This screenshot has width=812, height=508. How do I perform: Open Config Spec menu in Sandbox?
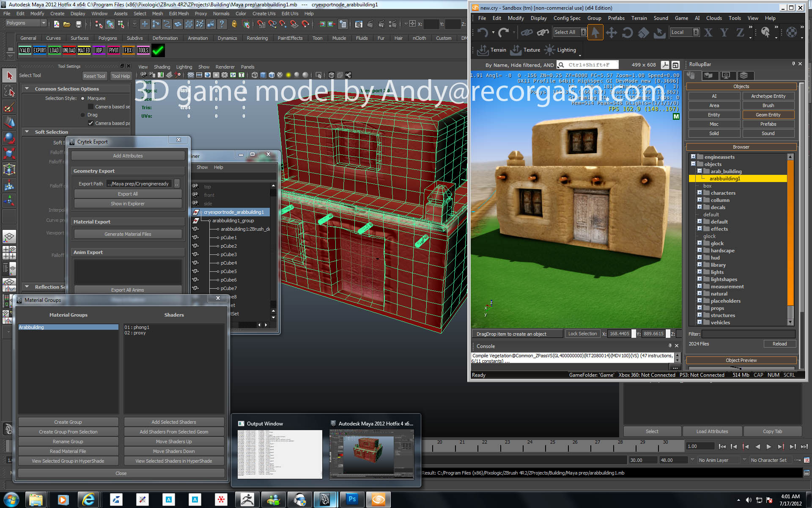567,18
